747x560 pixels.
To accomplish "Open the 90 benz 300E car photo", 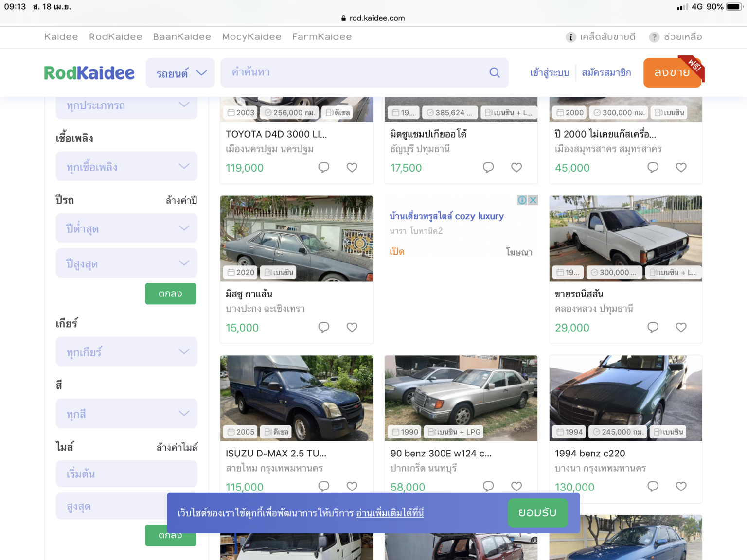I will (x=461, y=398).
